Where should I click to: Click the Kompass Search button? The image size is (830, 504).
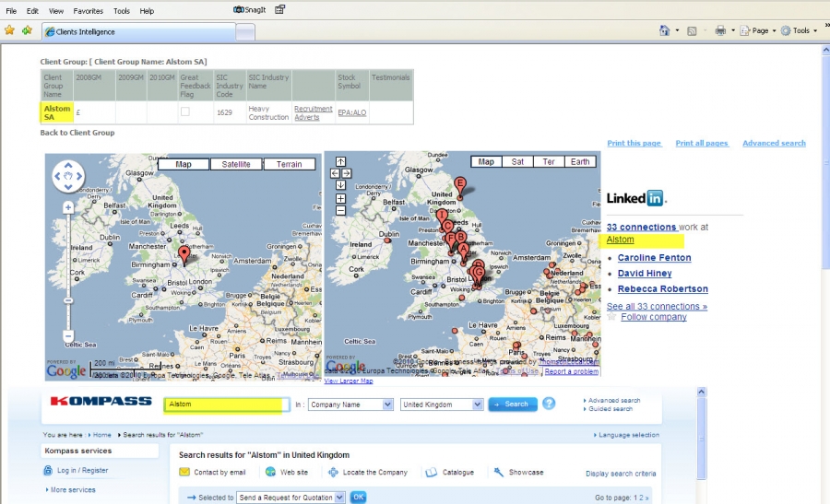pos(513,404)
